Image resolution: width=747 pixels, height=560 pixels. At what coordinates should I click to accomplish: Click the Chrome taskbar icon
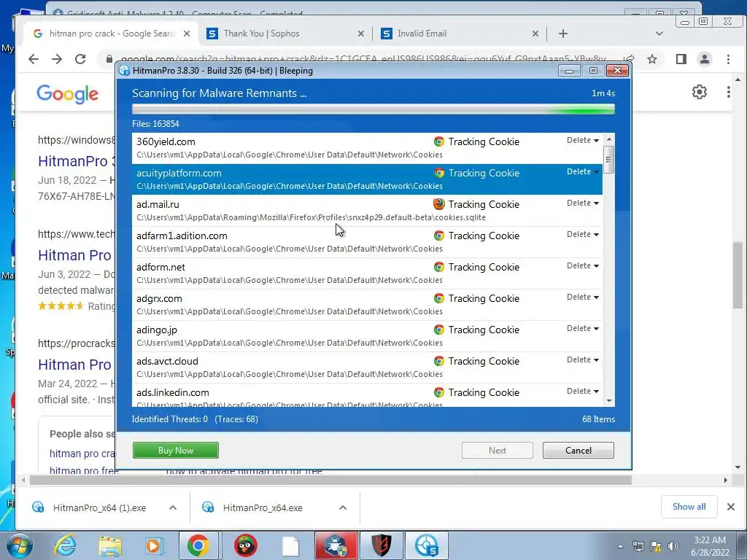(x=198, y=545)
